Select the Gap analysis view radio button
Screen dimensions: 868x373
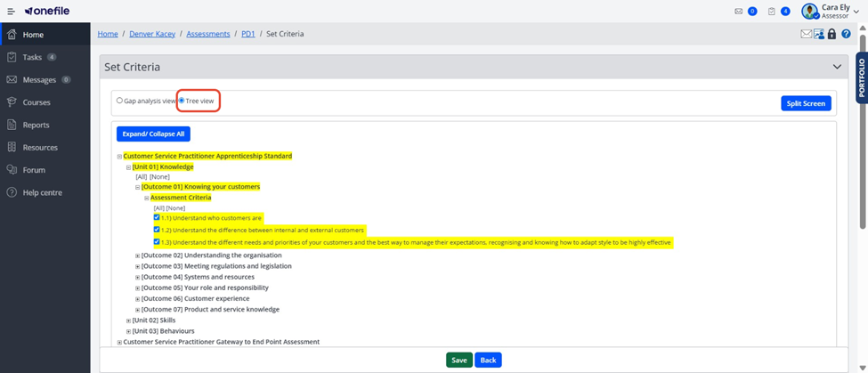click(119, 101)
